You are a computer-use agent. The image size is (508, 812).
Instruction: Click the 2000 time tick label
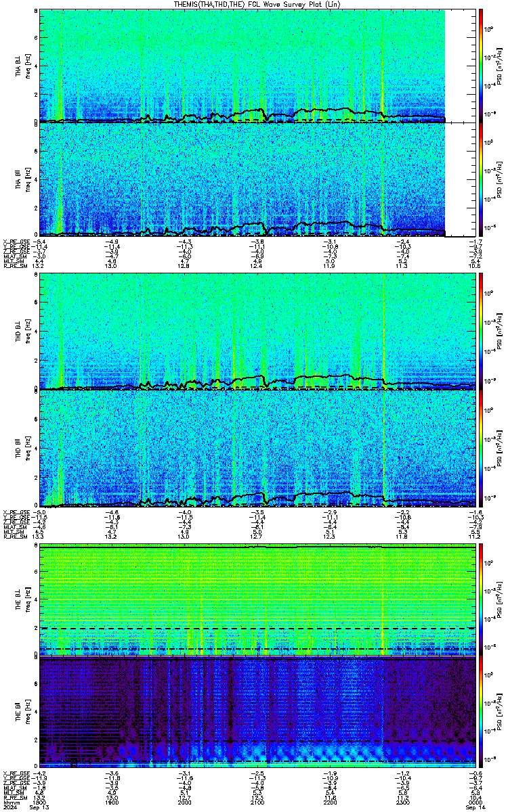tap(185, 802)
